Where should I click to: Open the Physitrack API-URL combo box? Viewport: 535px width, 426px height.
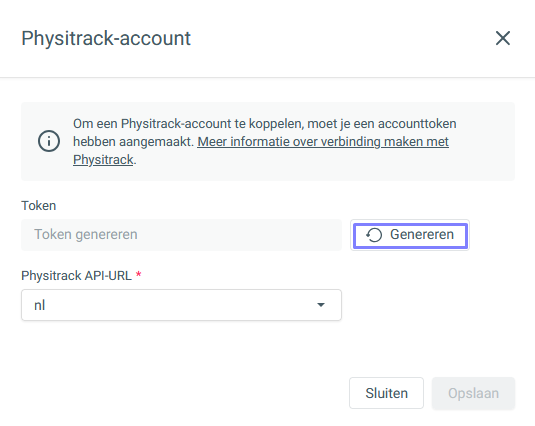181,305
